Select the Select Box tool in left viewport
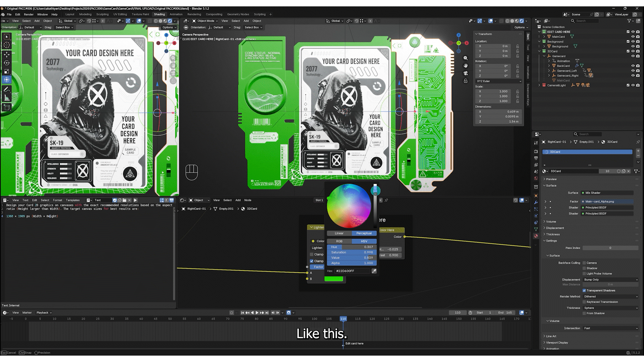The image size is (644, 362). point(7,37)
